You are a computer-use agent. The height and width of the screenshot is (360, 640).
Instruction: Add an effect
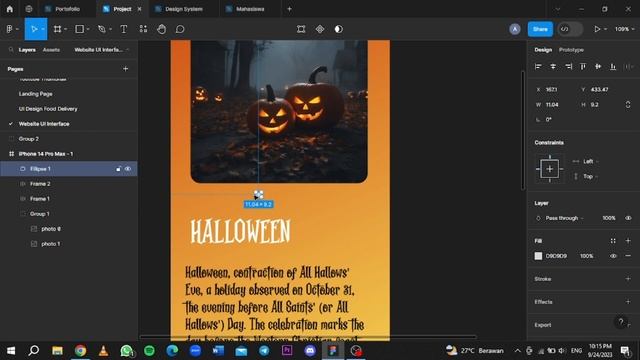628,302
